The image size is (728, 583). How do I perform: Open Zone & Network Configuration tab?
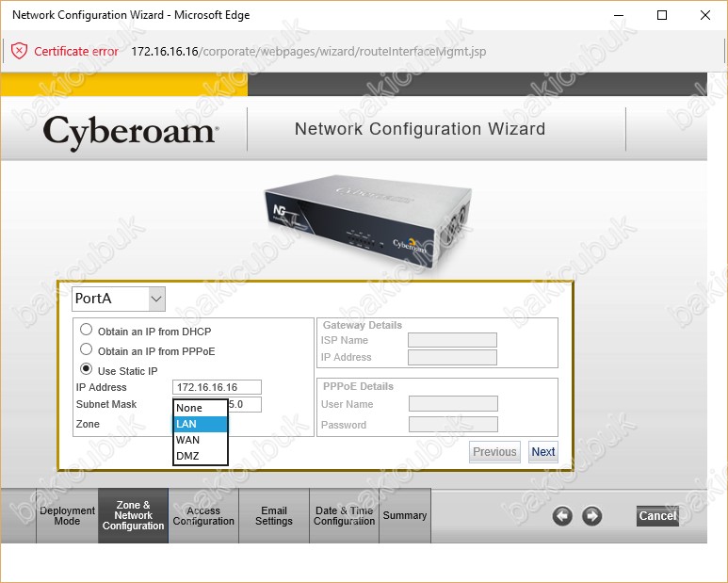coord(133,516)
